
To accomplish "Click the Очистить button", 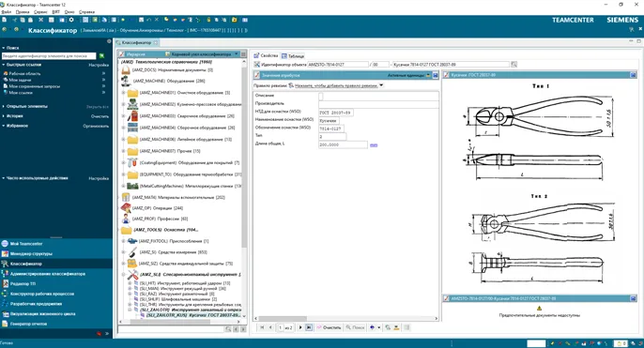I will coord(329,327).
